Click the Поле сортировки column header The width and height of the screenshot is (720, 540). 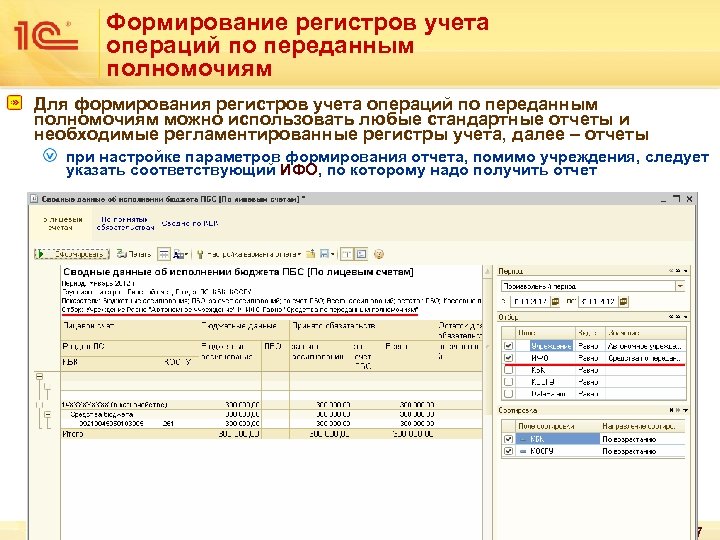tap(558, 426)
